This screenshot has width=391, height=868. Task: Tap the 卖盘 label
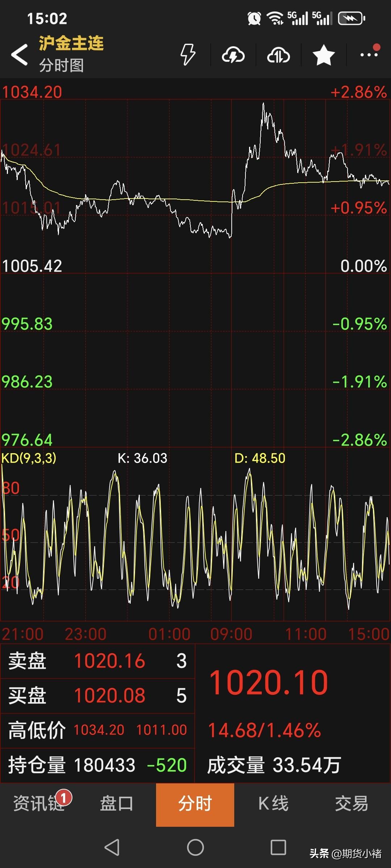point(27,661)
